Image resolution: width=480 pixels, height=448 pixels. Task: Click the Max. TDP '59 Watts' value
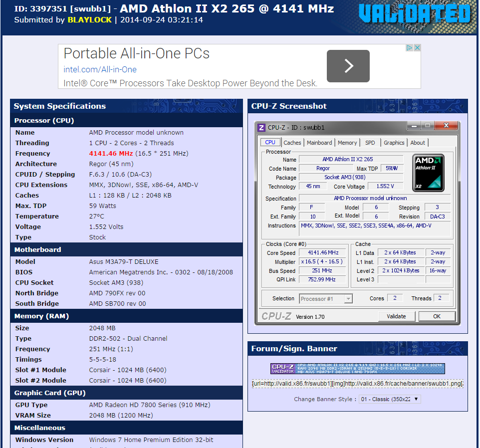(103, 206)
